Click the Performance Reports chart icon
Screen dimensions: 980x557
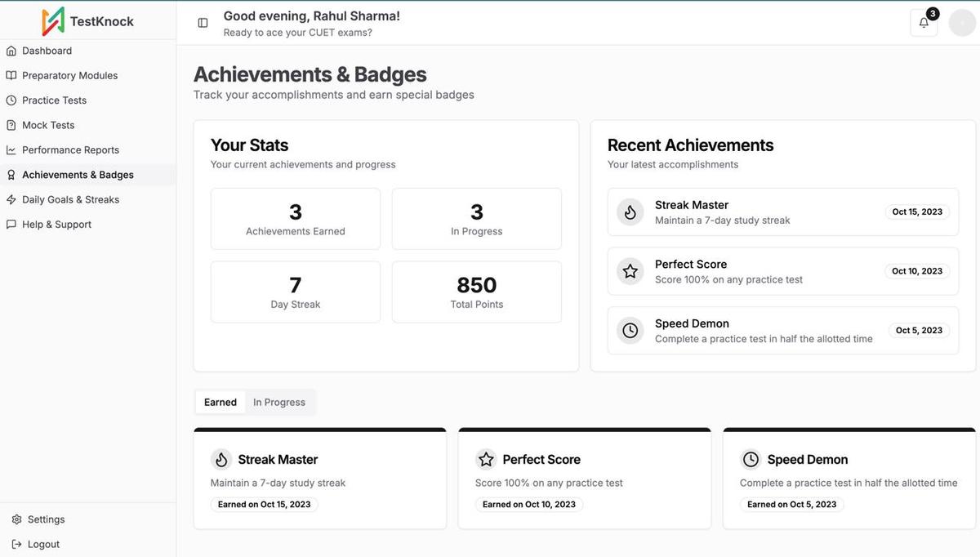pyautogui.click(x=11, y=149)
